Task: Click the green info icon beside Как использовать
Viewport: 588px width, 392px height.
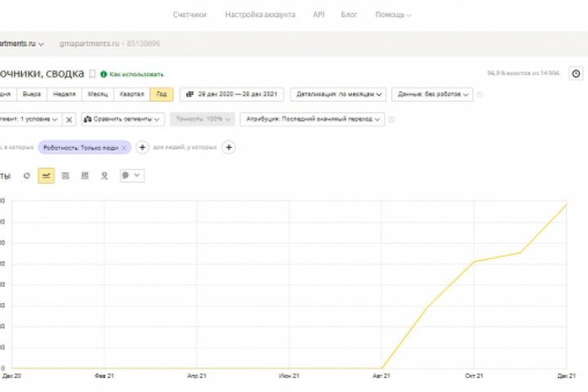Action: click(104, 74)
